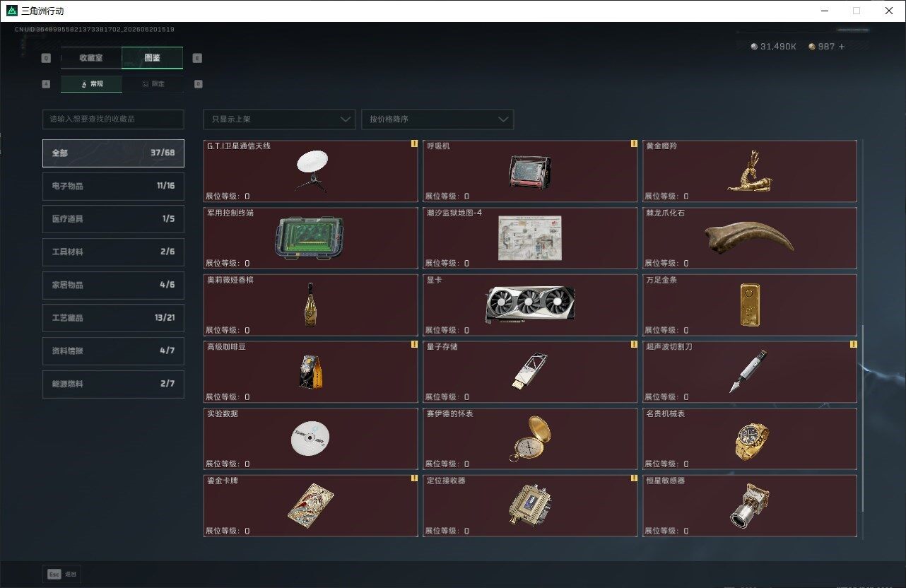Click the Q key hint left of 收藏室

tap(46, 58)
